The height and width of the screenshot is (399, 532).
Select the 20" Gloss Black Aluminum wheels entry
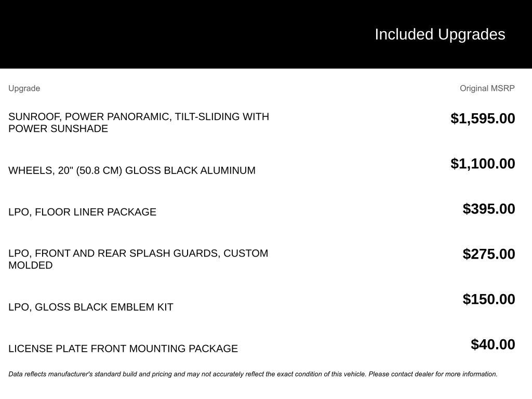point(132,170)
